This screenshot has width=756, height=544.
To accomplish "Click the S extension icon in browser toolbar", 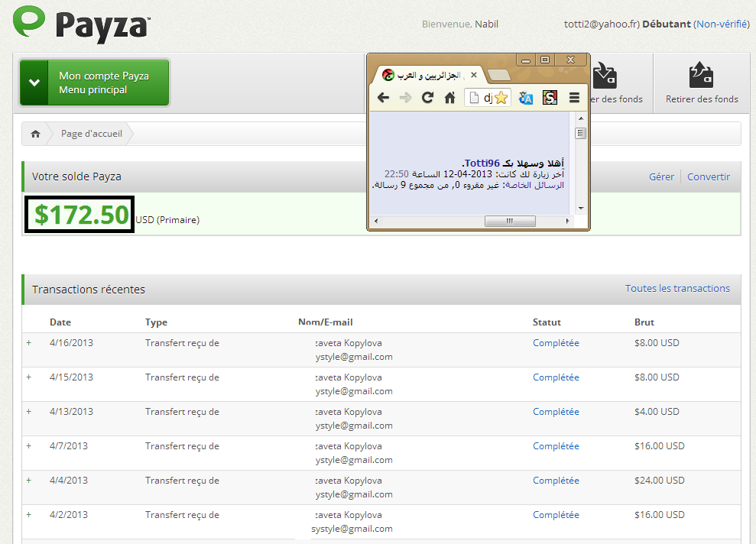I will click(x=550, y=98).
